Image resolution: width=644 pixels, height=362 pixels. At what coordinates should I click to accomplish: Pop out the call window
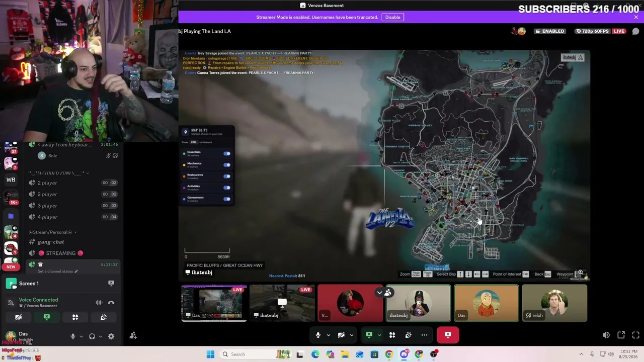(x=621, y=335)
